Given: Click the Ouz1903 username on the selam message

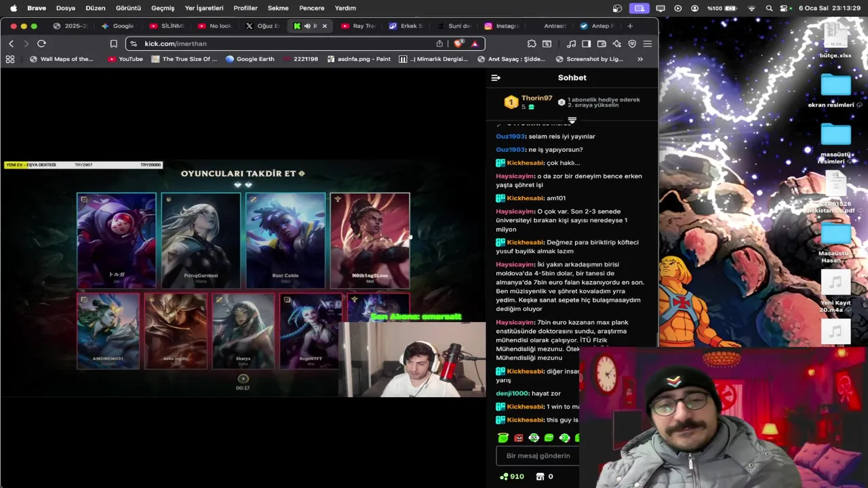Looking at the screenshot, I should (510, 136).
